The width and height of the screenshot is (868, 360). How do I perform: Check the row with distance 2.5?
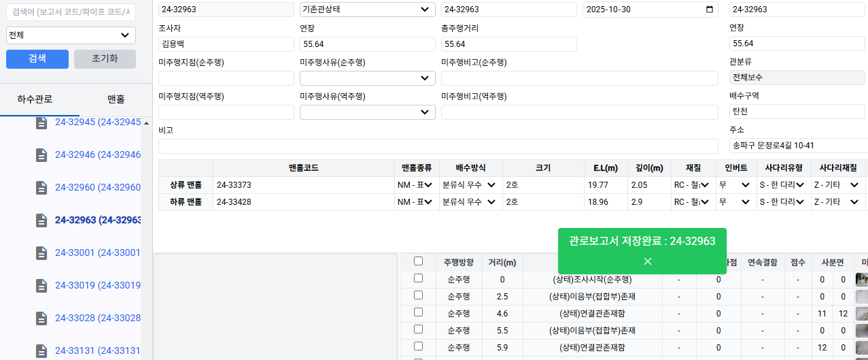pyautogui.click(x=418, y=296)
